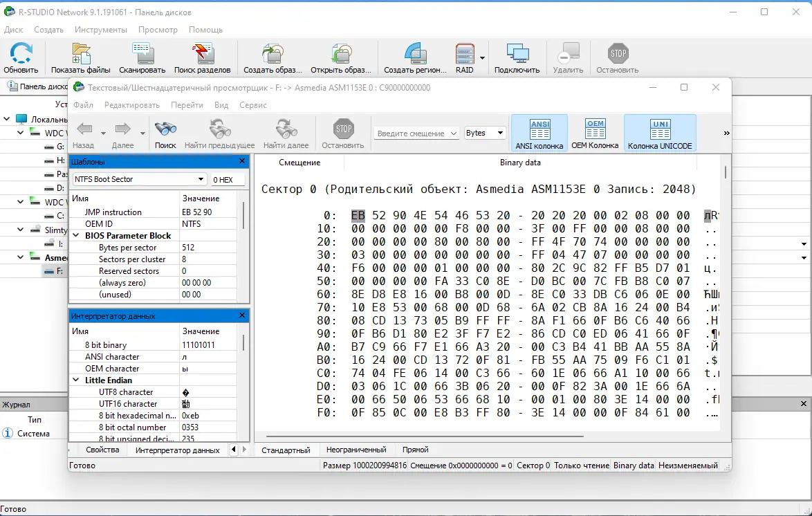Close Интерпретатор данных panel
The width and height of the screenshot is (812, 516).
coord(242,315)
